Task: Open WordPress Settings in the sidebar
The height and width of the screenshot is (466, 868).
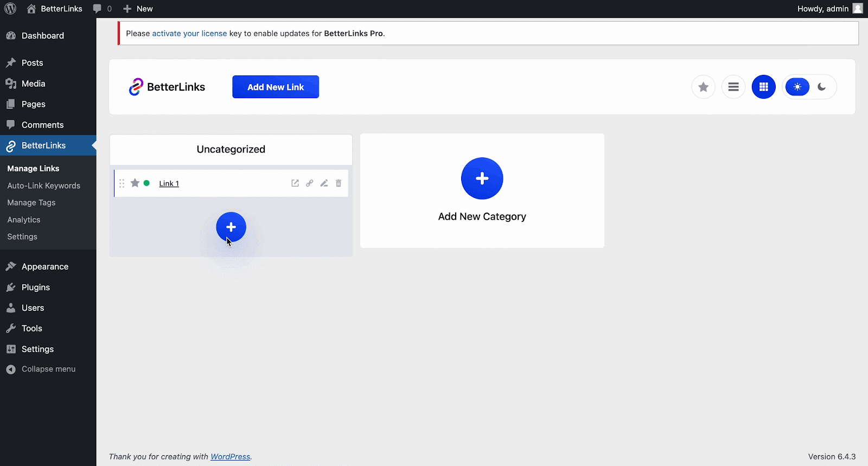Action: (x=48, y=349)
